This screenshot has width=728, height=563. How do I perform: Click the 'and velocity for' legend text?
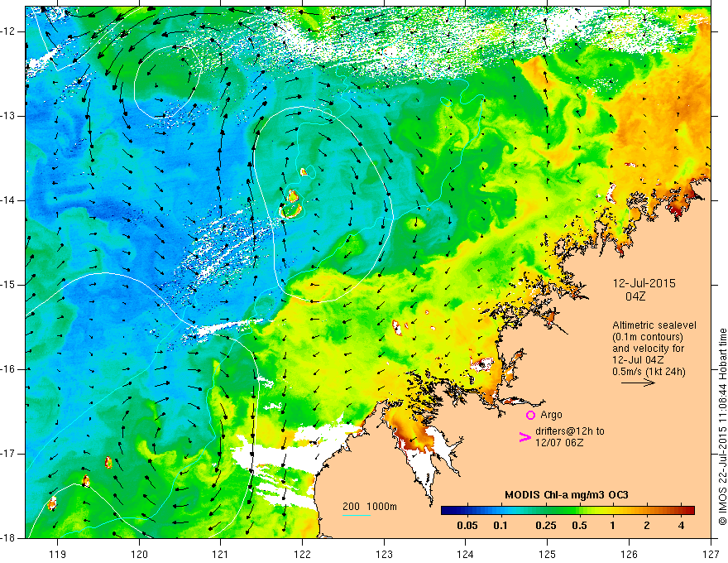[648, 349]
